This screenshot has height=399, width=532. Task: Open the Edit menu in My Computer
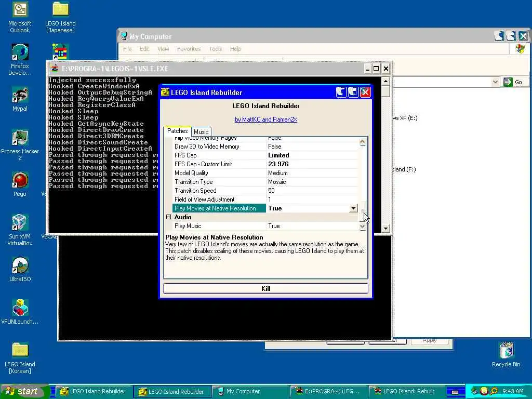(x=144, y=49)
